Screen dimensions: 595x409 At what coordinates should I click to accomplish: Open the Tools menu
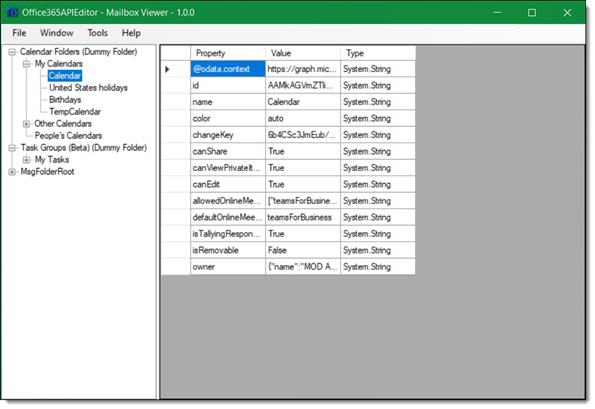click(x=98, y=33)
